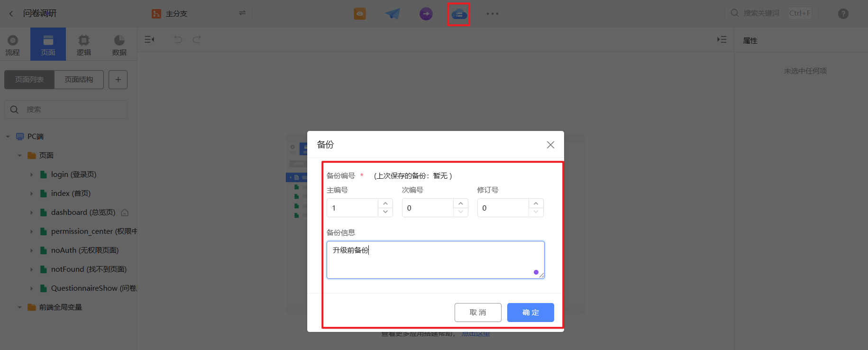Open the 主分支 branch selector
The height and width of the screenshot is (350, 868).
pos(199,13)
